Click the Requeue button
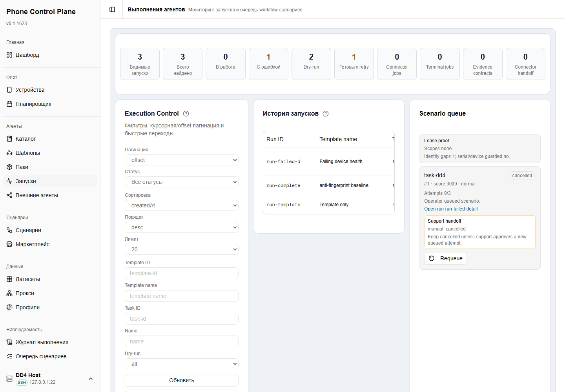This screenshot has width=565, height=392. [445, 258]
